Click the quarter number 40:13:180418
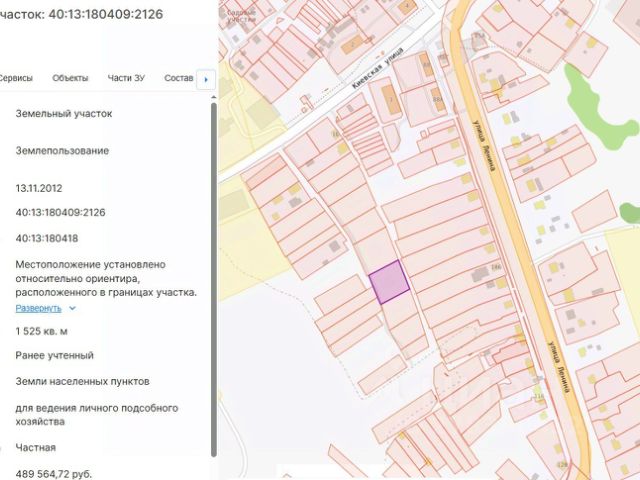The image size is (640, 480). tap(47, 238)
